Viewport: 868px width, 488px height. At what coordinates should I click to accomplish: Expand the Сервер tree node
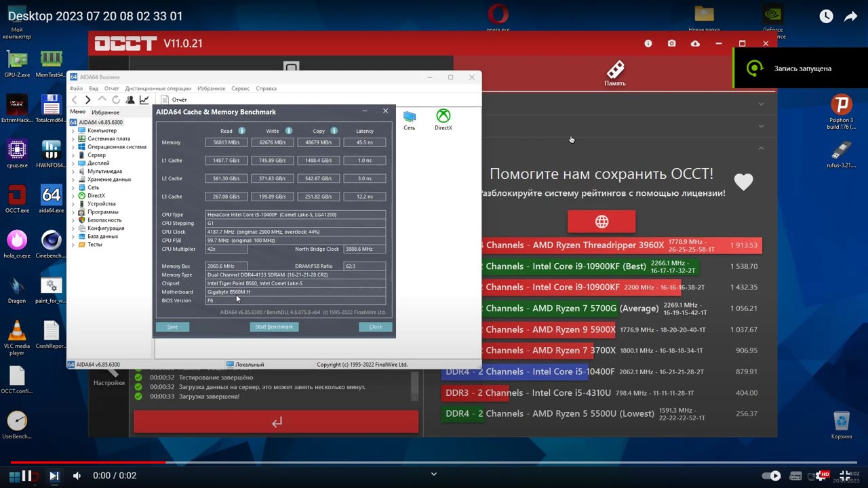(x=73, y=155)
